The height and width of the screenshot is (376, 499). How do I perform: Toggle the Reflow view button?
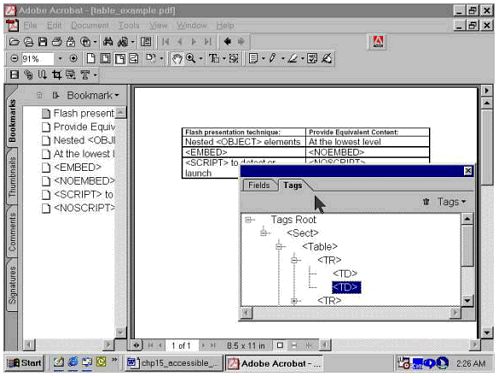click(134, 59)
